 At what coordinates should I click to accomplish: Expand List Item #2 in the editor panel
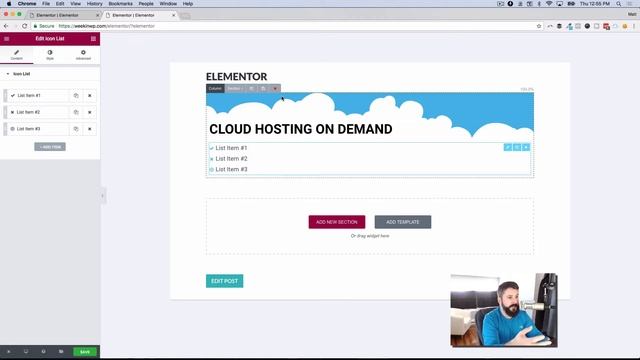pyautogui.click(x=39, y=112)
